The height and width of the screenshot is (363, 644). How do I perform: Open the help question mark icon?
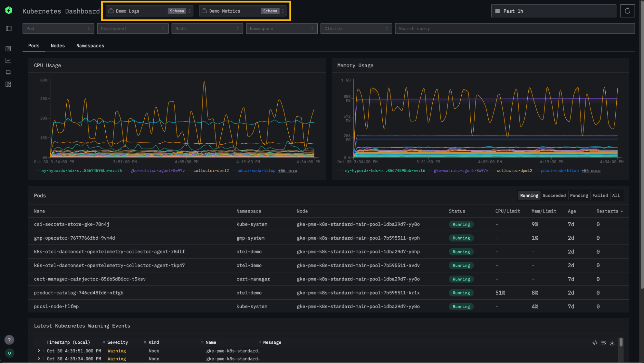coord(9,340)
